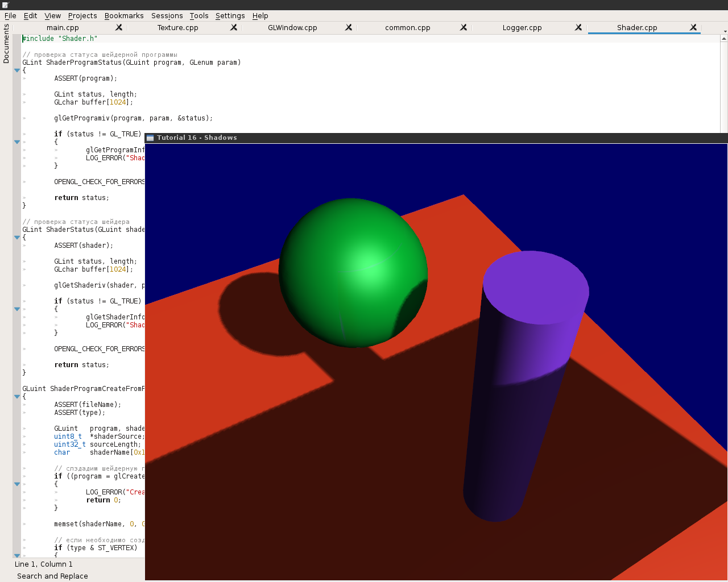
Task: Open the Tools menu
Action: (x=198, y=15)
